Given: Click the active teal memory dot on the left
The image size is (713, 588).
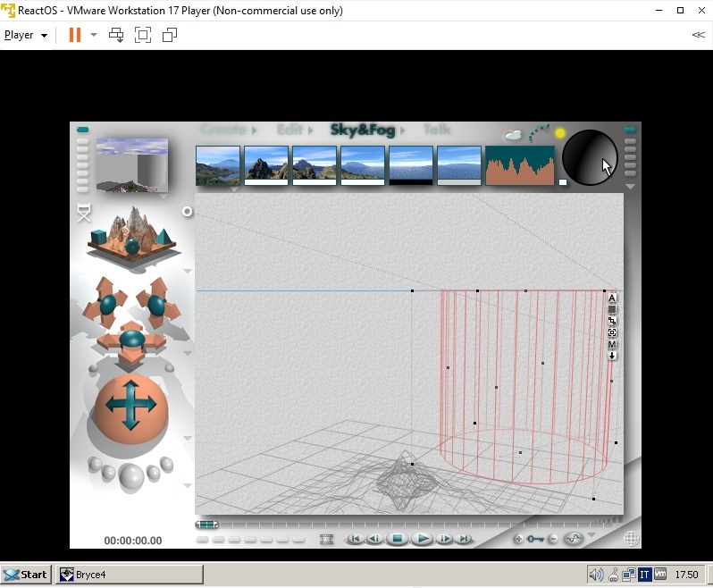Looking at the screenshot, I should [83, 130].
